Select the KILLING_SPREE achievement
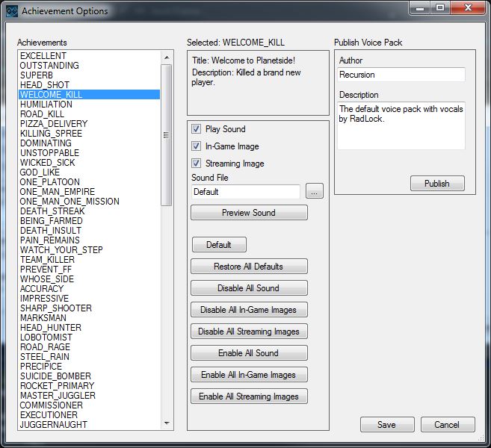 (51, 134)
